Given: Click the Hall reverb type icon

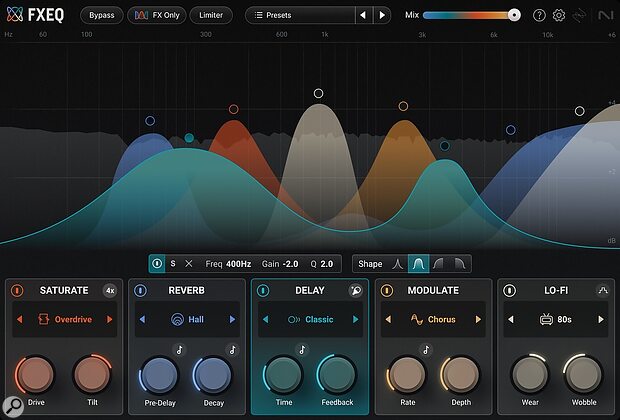Looking at the screenshot, I should coord(178,319).
